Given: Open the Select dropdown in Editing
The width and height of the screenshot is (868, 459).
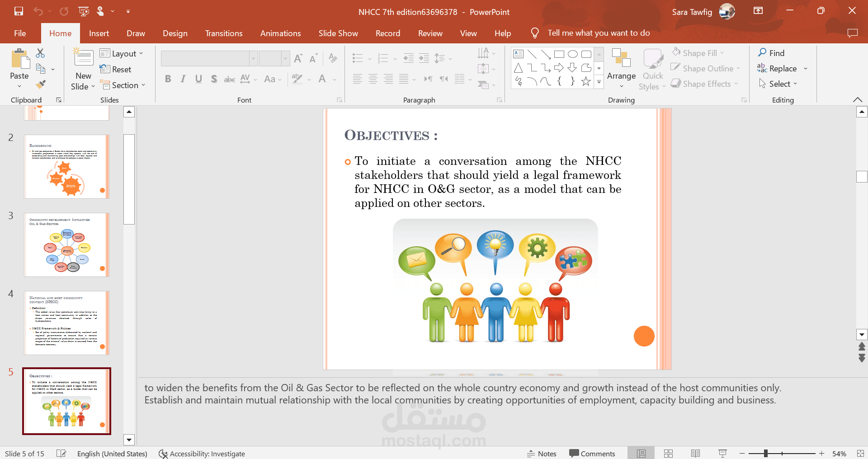Looking at the screenshot, I should coord(778,84).
